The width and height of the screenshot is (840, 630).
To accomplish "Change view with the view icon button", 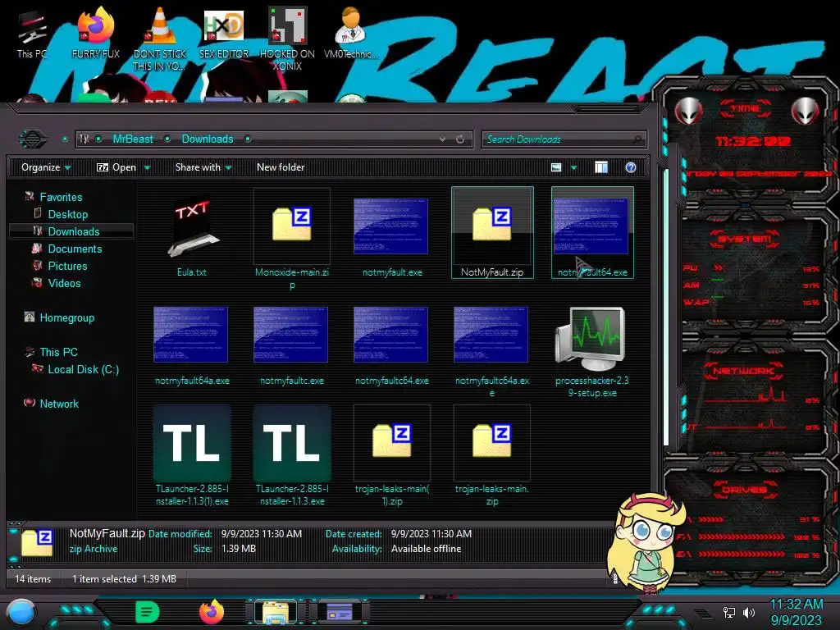I will (x=556, y=167).
